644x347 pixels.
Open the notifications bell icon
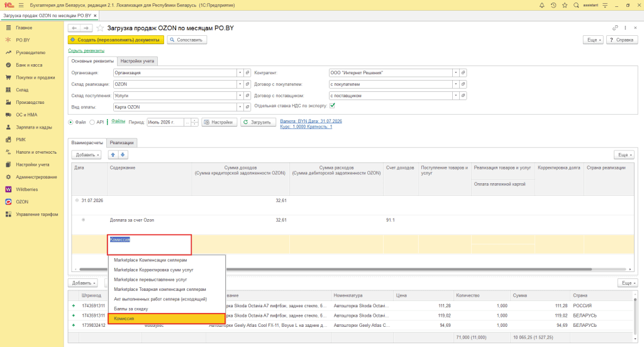(x=541, y=5)
